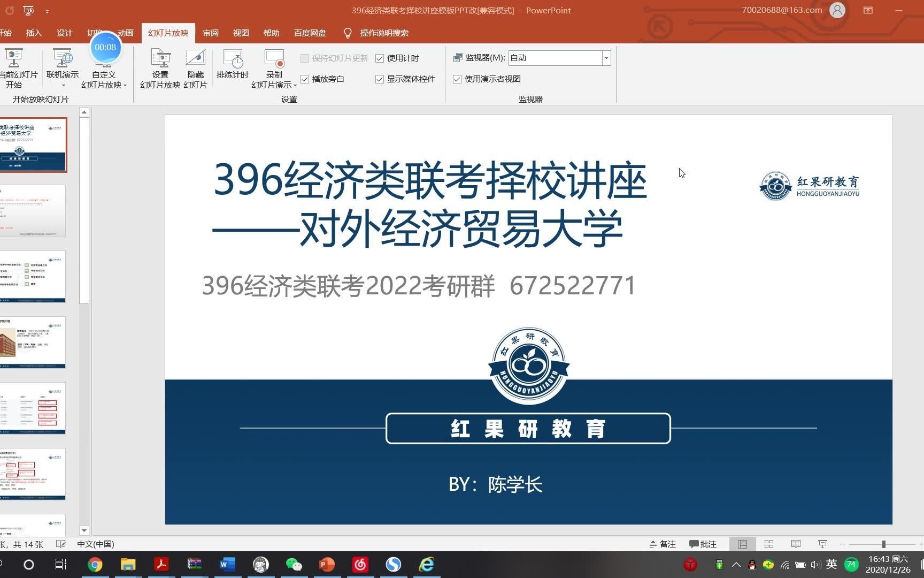Click Start From Beginning in Quick Access toolbar
Viewport: 924px width, 578px height.
click(x=28, y=10)
